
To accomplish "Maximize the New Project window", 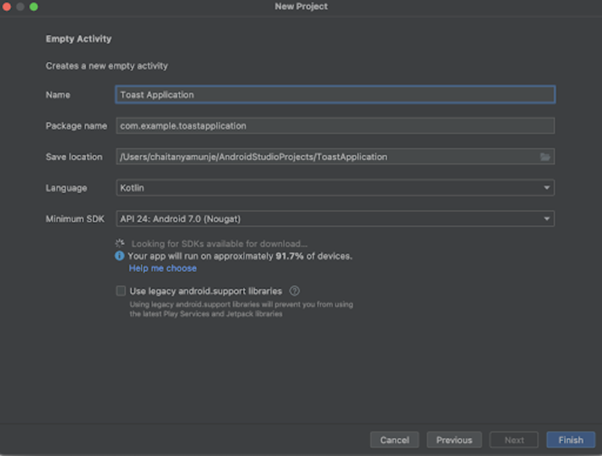I will 33,7.
